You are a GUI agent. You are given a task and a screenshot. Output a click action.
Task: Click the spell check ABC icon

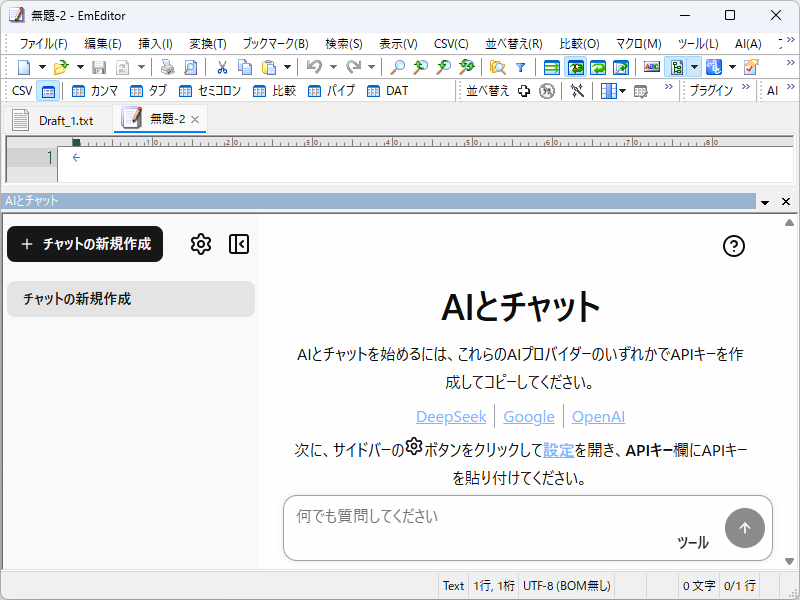click(651, 67)
